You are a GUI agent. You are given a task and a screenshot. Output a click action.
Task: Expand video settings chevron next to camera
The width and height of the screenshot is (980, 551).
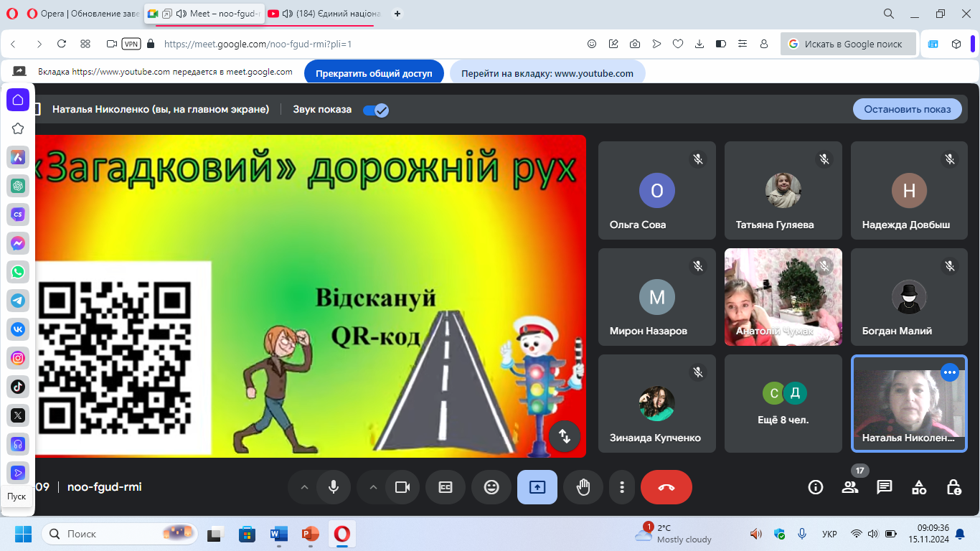point(373,487)
